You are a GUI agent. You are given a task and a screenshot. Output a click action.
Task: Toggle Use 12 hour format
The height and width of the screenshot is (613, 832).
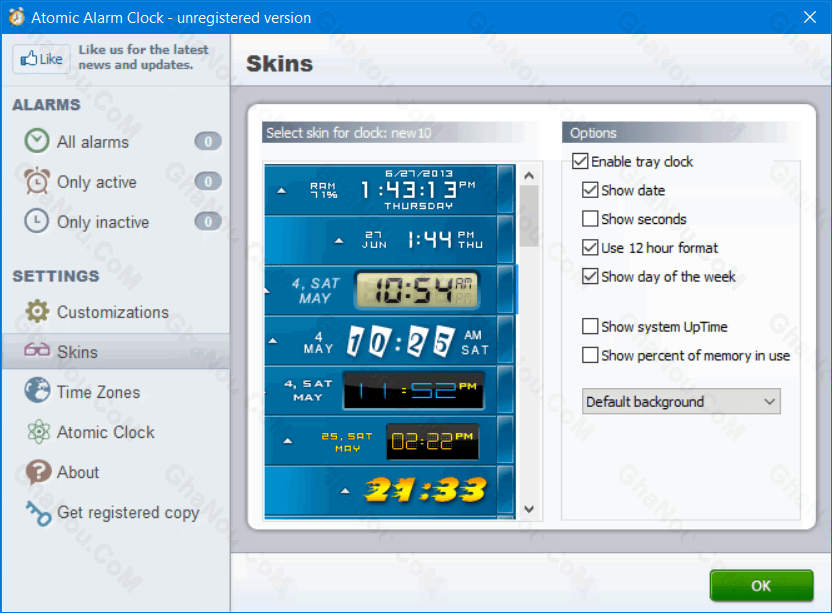click(x=590, y=247)
